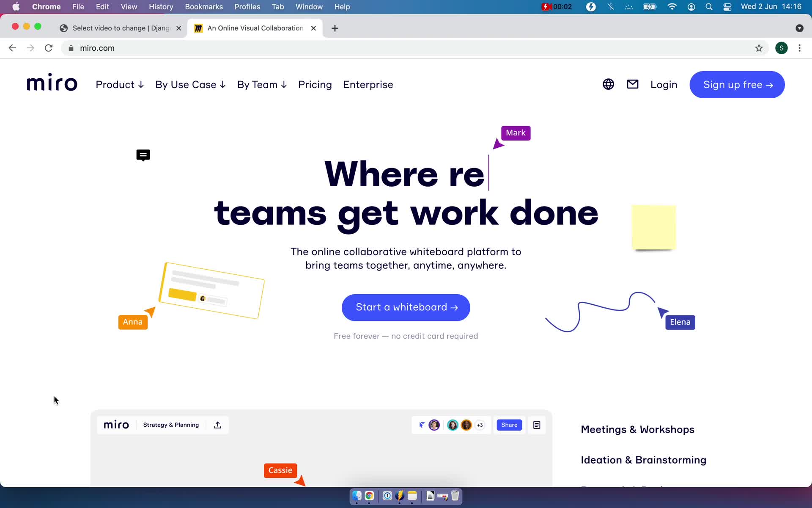Click the miro logo in the header
The width and height of the screenshot is (812, 508).
coord(52,83)
